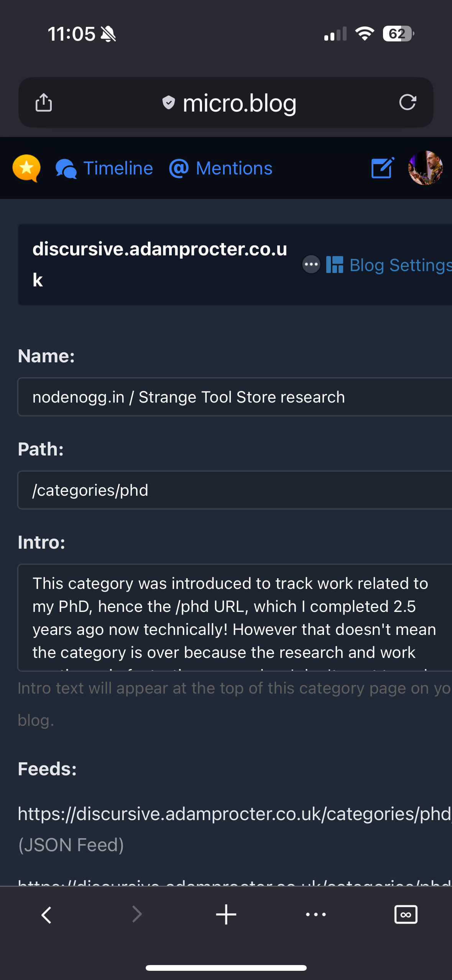Image resolution: width=452 pixels, height=980 pixels.
Task: Navigate back with the back arrow
Action: [46, 914]
